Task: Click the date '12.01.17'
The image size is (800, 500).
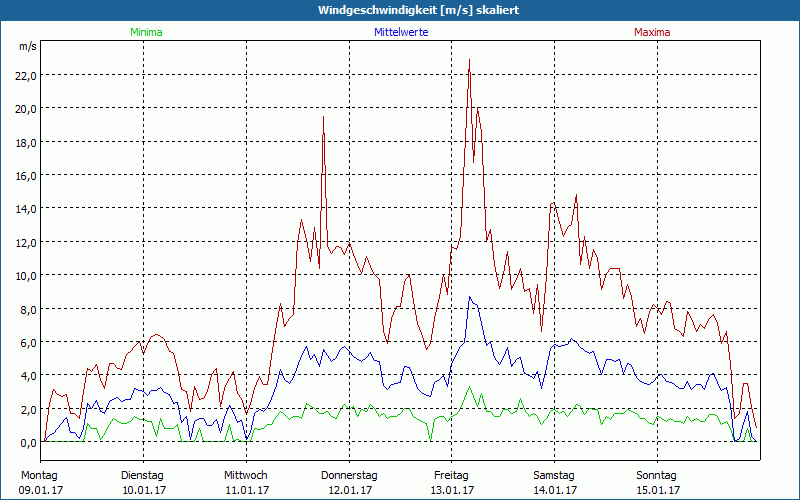Action: click(350, 490)
